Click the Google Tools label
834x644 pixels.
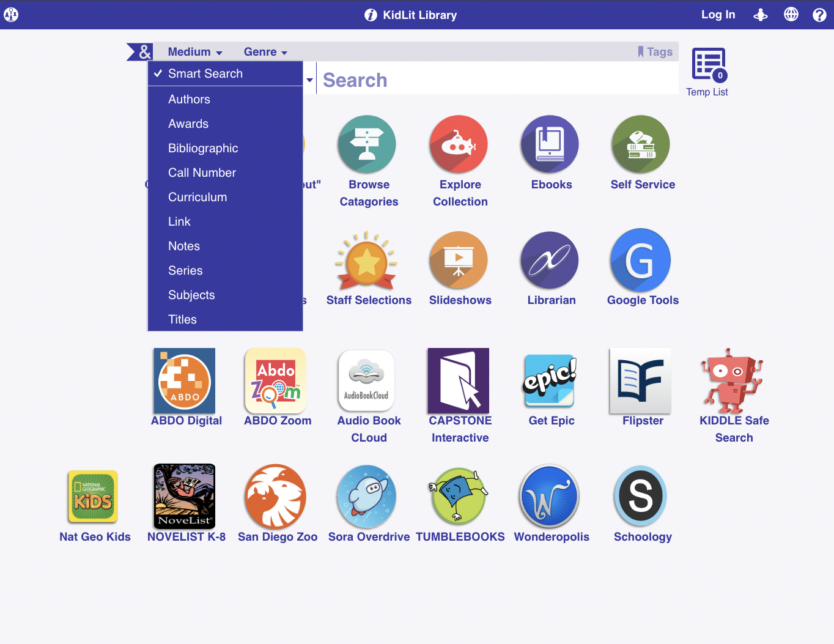pos(643,300)
